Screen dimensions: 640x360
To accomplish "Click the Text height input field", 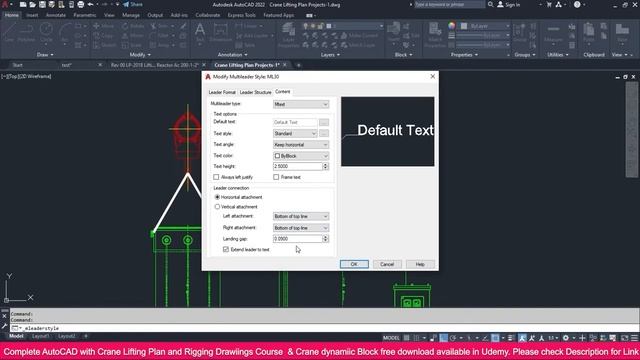I will click(298, 167).
